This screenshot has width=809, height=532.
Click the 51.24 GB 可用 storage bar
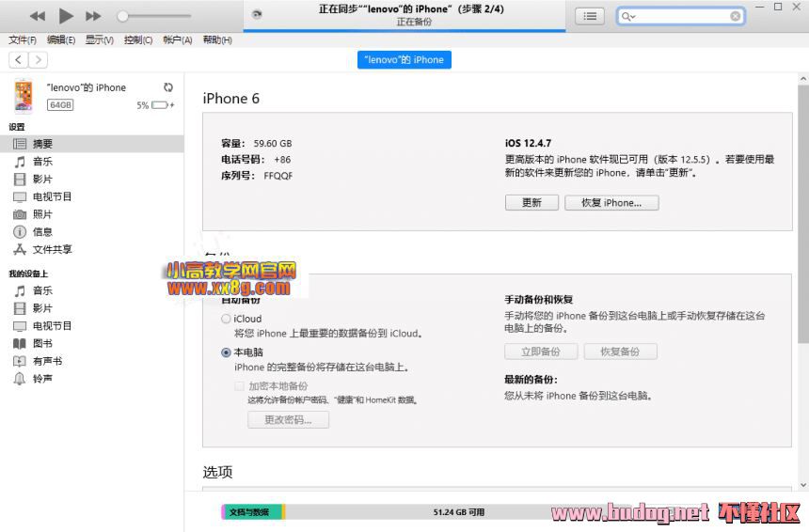pyautogui.click(x=459, y=512)
